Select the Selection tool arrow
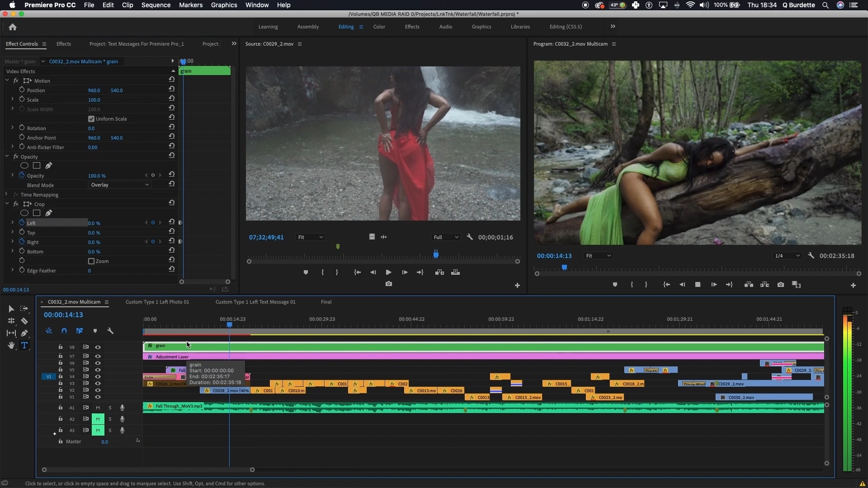This screenshot has width=868, height=488. [11, 309]
